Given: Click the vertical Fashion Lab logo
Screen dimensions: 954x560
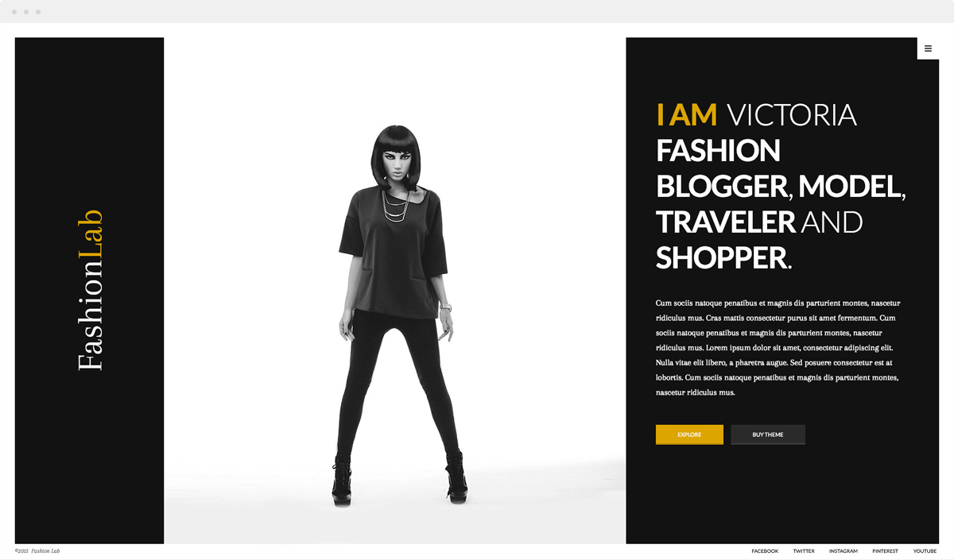Looking at the screenshot, I should click(x=91, y=290).
